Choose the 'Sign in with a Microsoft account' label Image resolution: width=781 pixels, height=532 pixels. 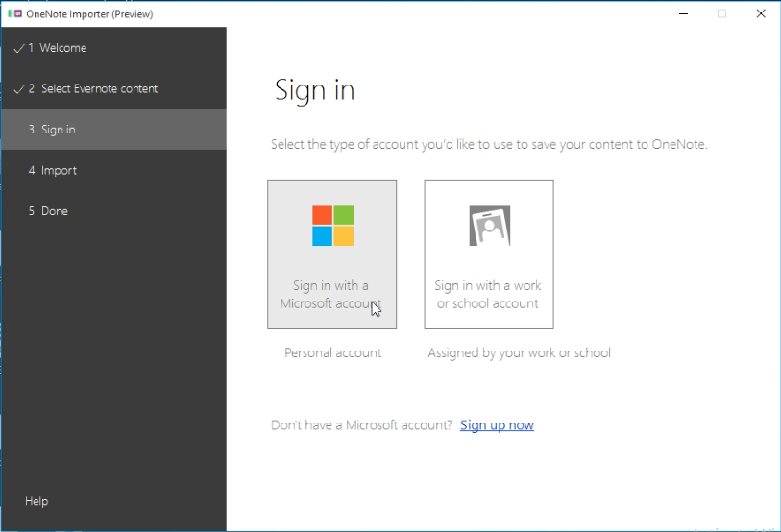[x=330, y=295]
